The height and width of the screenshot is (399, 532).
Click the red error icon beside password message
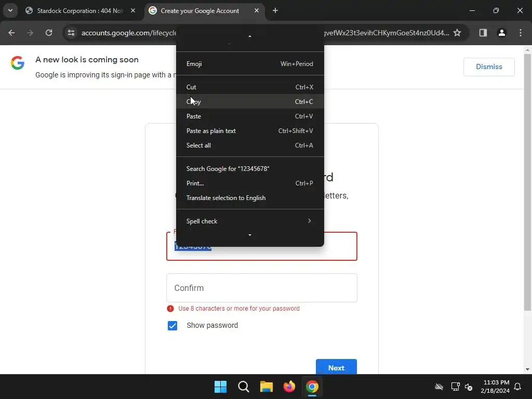click(x=170, y=309)
